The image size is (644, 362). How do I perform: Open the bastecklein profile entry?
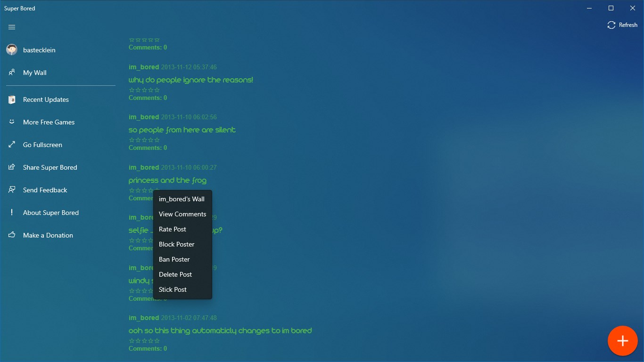point(39,50)
